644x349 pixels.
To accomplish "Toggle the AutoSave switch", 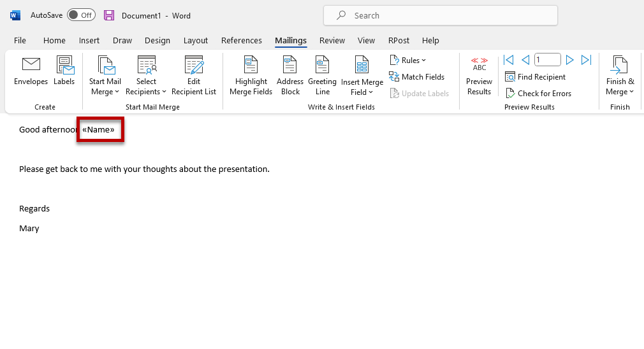I will (x=81, y=15).
